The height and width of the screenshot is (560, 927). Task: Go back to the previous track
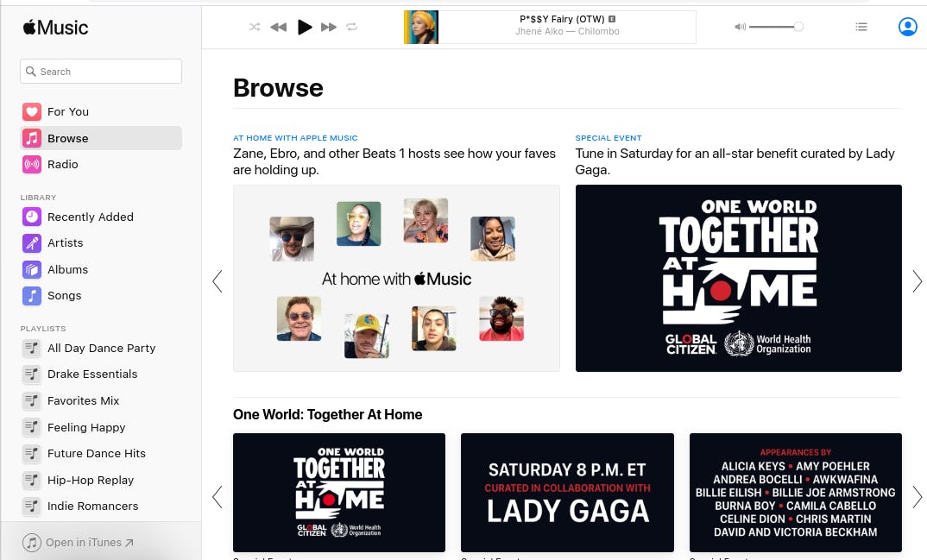tap(278, 28)
